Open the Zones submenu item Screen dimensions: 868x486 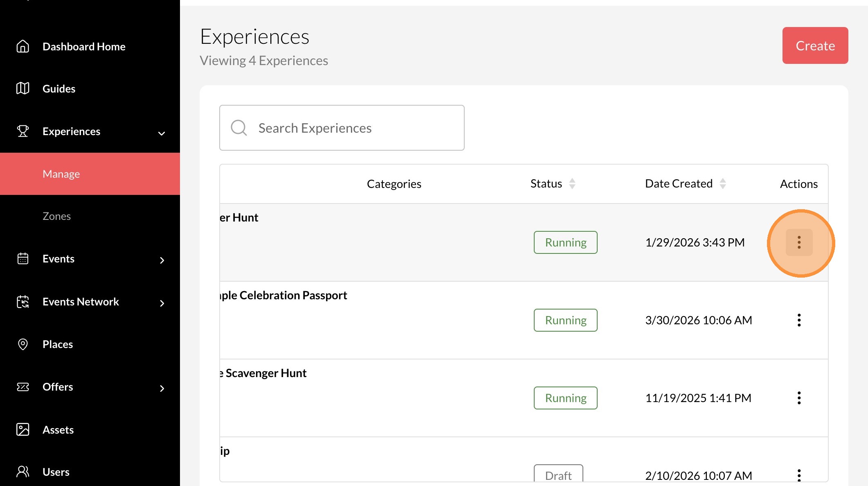(57, 216)
